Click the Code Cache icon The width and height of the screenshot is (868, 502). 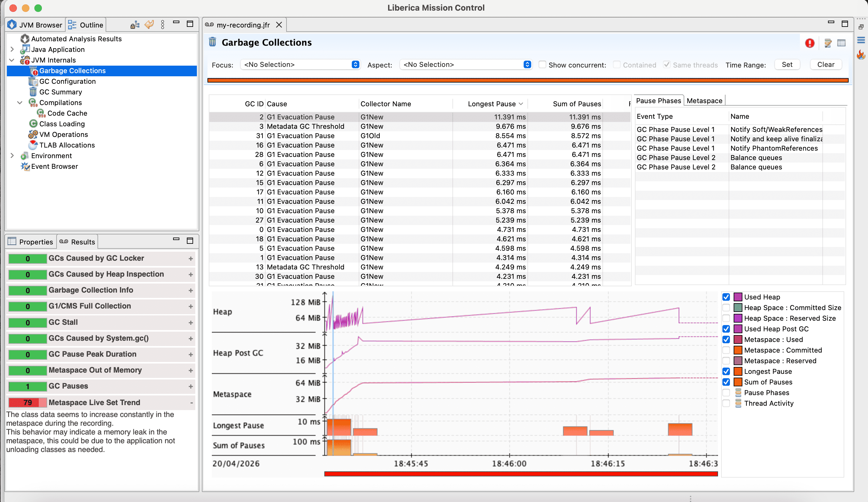point(41,113)
